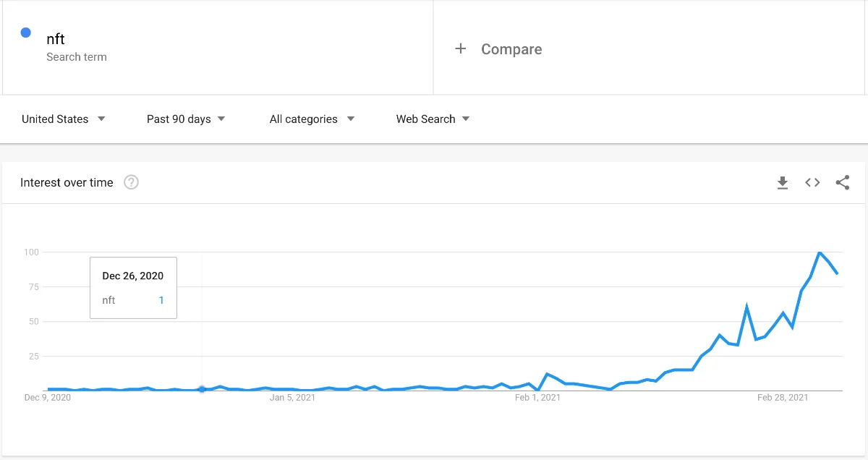Click the peak at 100 on the chart
This screenshot has height=460, width=868.
tap(820, 252)
